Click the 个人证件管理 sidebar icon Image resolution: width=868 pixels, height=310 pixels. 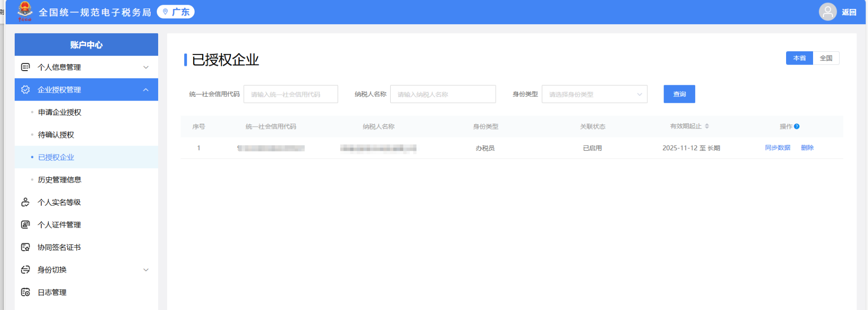tap(26, 225)
